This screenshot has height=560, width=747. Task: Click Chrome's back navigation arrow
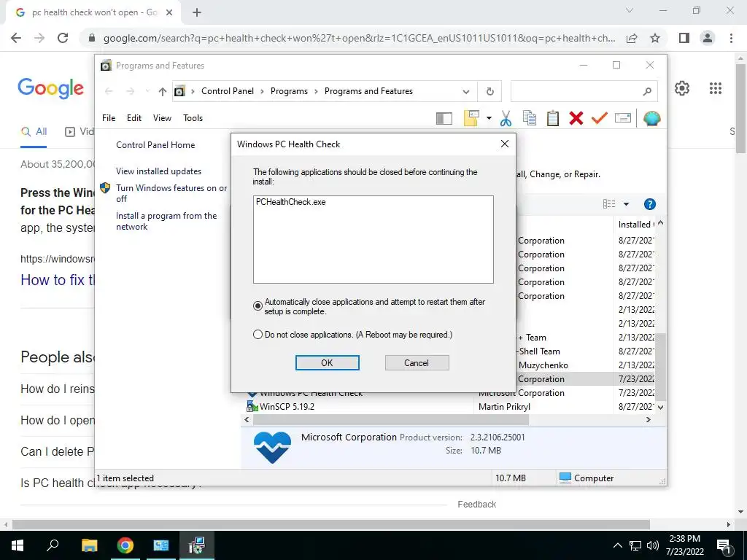pos(16,38)
